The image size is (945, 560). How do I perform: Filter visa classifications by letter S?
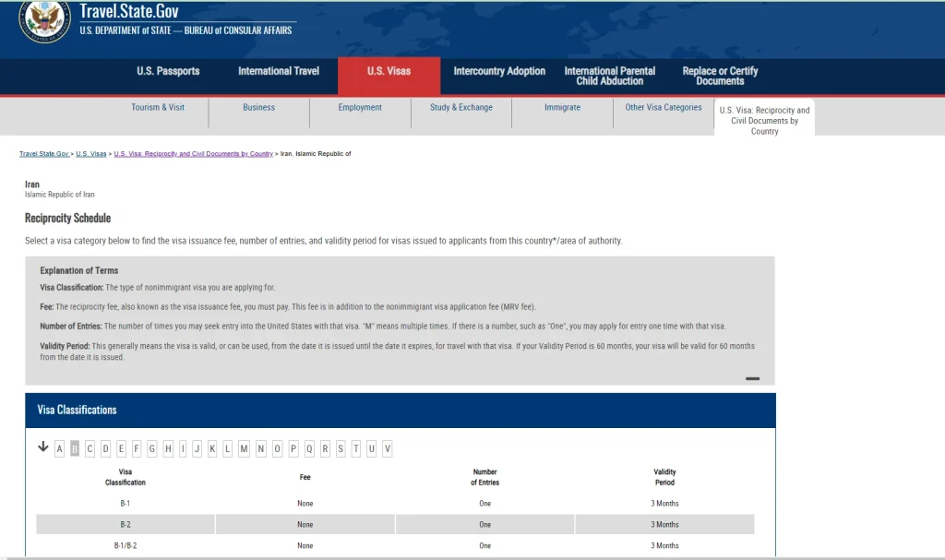tap(341, 448)
